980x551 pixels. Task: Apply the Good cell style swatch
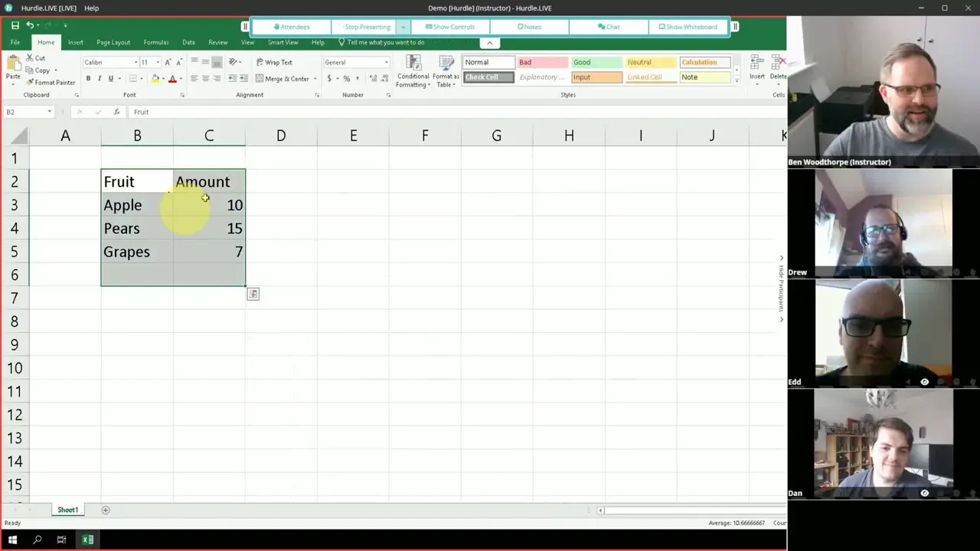point(596,63)
